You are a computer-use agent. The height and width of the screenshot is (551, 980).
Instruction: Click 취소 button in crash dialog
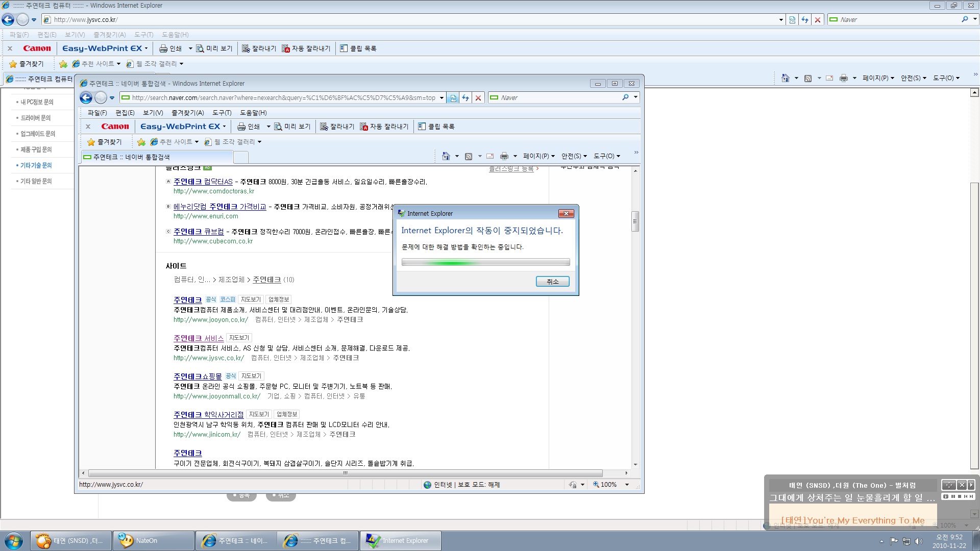(552, 282)
